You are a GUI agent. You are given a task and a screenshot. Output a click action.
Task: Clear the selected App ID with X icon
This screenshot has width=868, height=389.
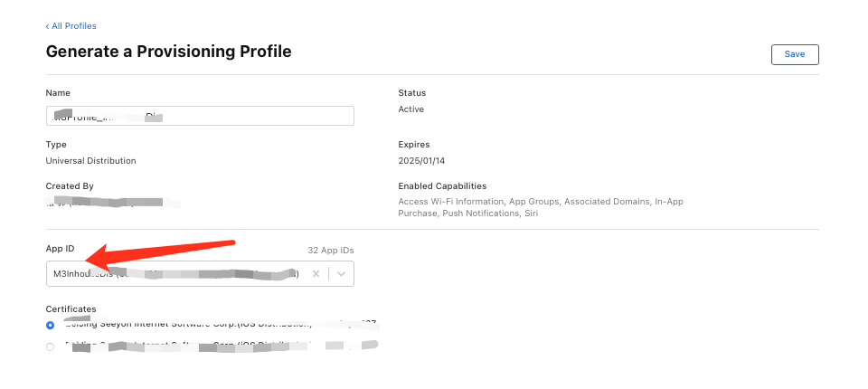316,274
